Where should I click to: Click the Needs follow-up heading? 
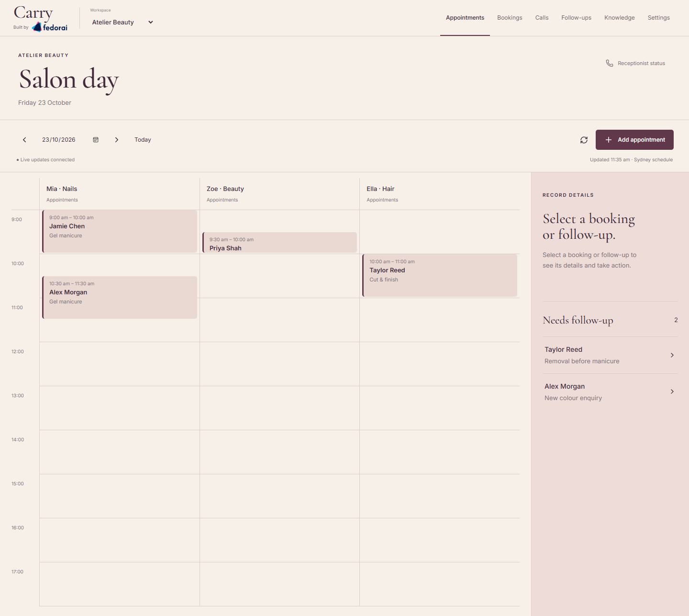[578, 320]
